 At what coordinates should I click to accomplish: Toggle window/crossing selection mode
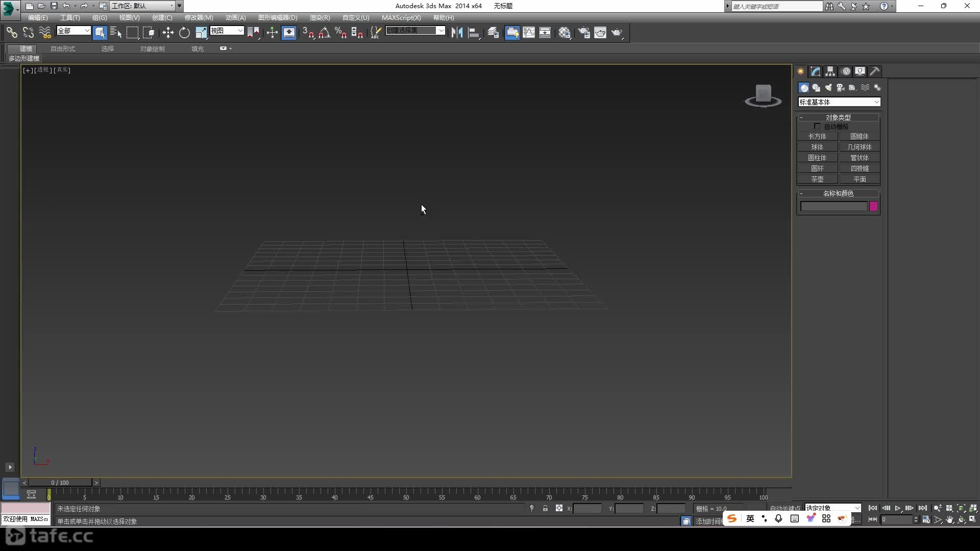pyautogui.click(x=149, y=33)
